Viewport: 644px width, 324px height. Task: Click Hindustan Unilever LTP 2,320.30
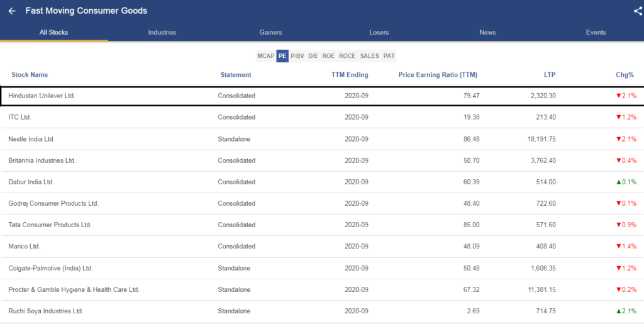pos(543,96)
